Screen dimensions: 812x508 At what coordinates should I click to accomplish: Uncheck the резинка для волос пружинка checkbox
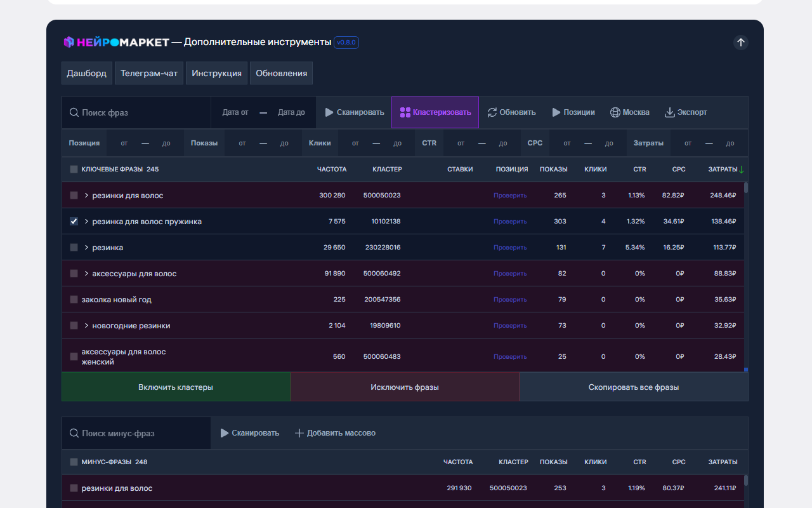click(74, 222)
